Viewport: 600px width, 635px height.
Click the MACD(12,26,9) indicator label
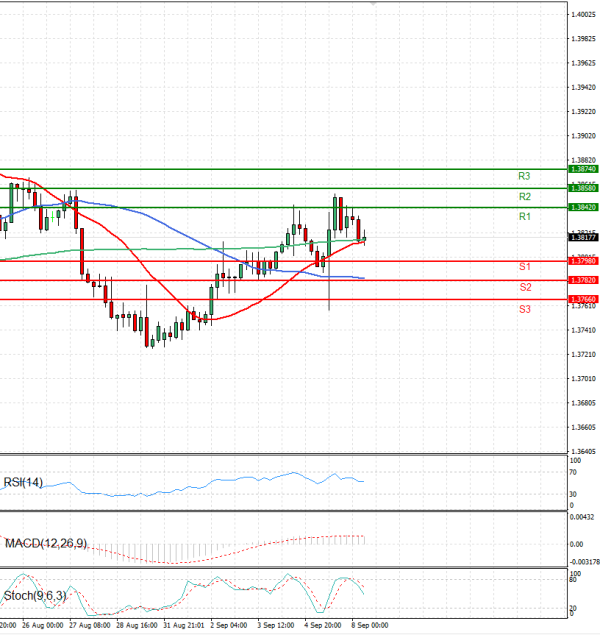point(46,543)
